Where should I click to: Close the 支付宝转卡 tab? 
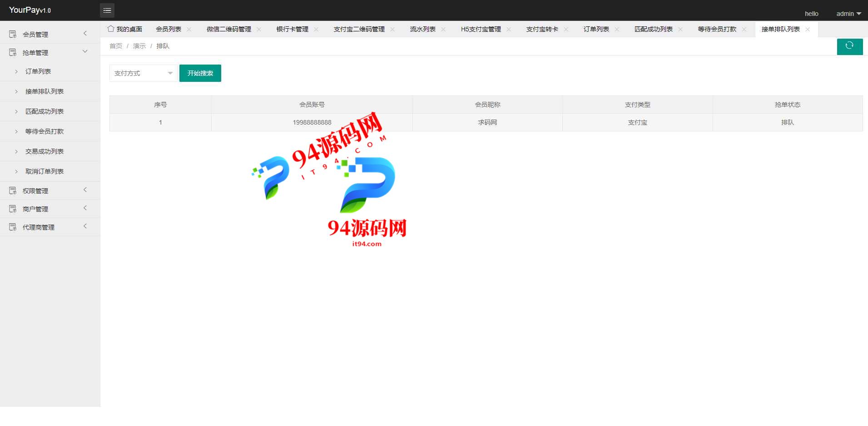pyautogui.click(x=566, y=29)
